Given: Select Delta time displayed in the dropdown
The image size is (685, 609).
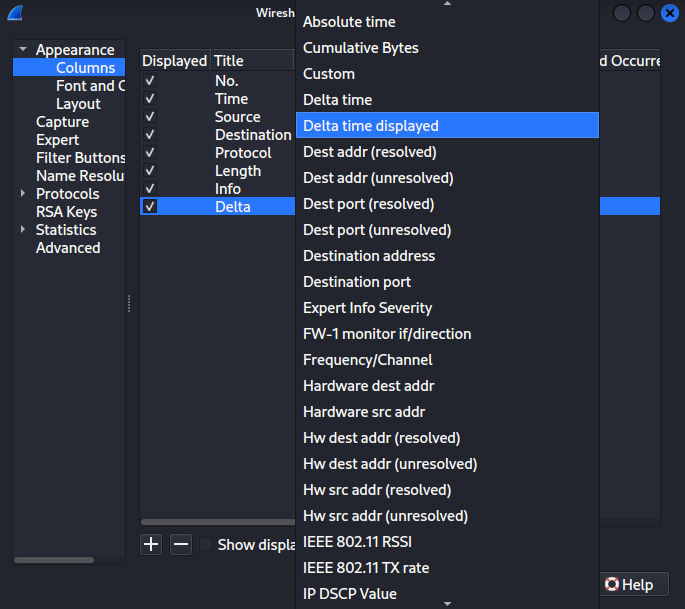Looking at the screenshot, I should (x=371, y=126).
